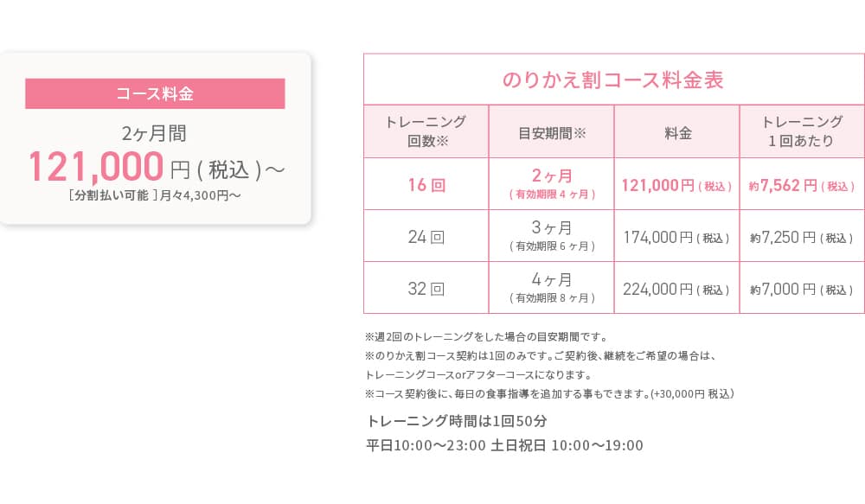
Task: Select the 約7,562円 per-session cell
Action: pos(802,185)
